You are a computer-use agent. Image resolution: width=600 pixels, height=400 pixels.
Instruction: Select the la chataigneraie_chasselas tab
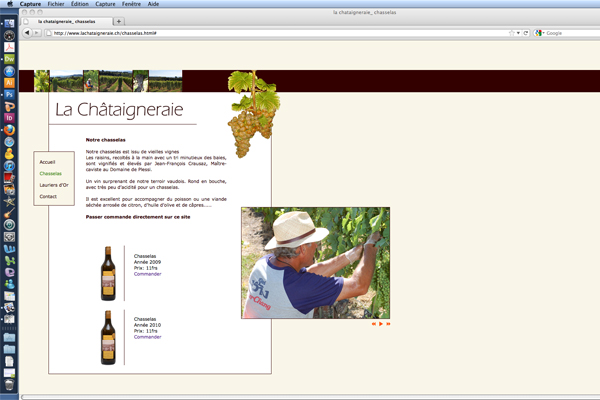click(67, 21)
